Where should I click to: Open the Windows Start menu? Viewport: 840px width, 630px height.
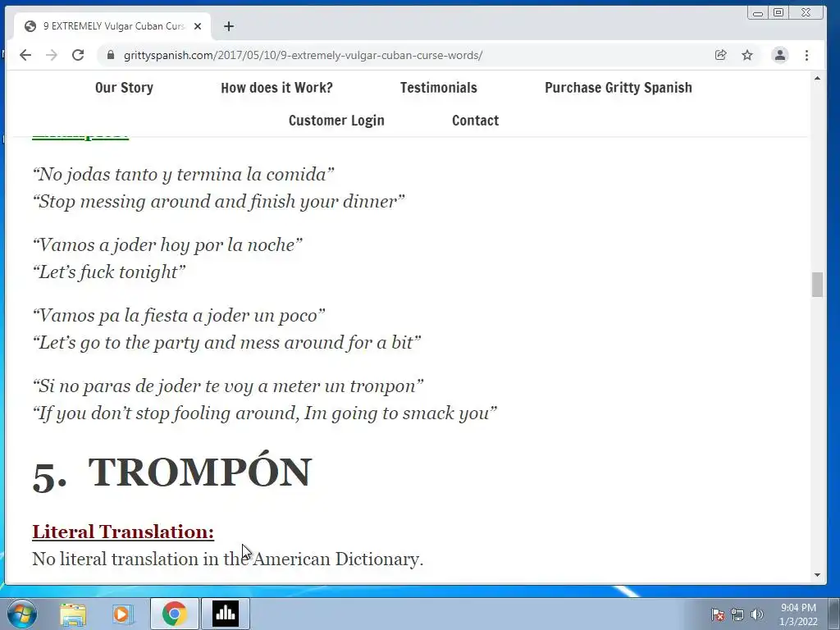click(x=22, y=614)
